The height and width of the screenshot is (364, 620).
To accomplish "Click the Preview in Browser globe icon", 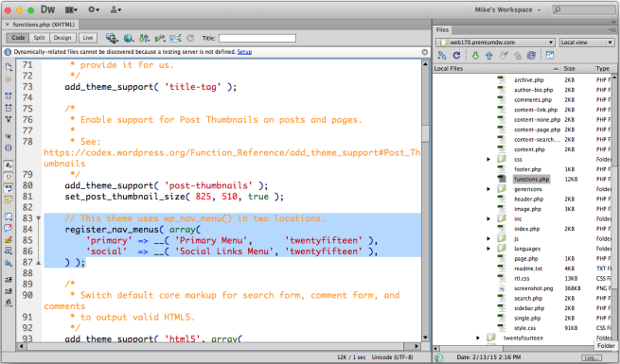I will pos(128,38).
